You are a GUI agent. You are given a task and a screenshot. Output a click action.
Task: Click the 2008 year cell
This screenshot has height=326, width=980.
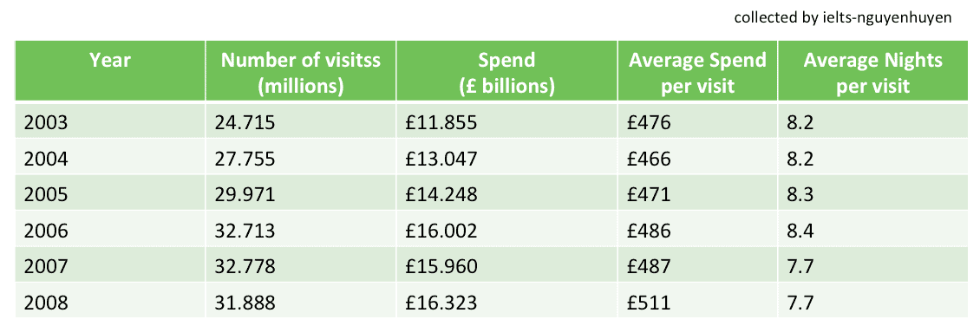pos(110,303)
